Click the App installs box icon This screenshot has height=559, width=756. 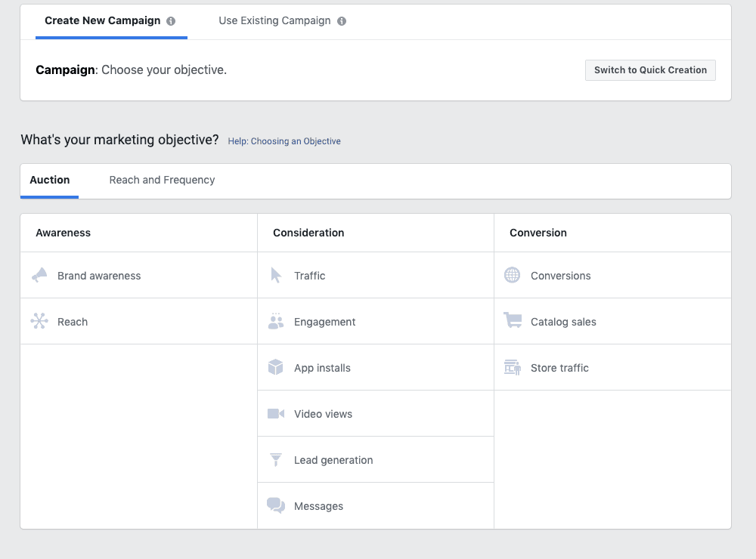pyautogui.click(x=276, y=368)
